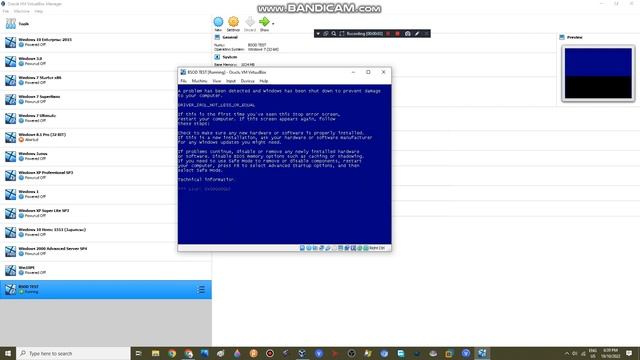
Task: Select the Tools entry in the sidebar
Action: tap(106, 24)
